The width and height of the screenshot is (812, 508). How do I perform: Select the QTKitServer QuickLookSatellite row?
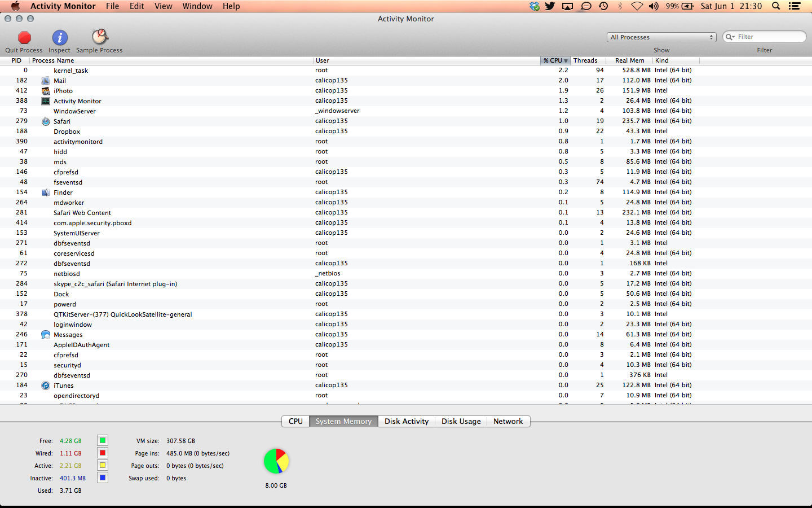pos(406,314)
